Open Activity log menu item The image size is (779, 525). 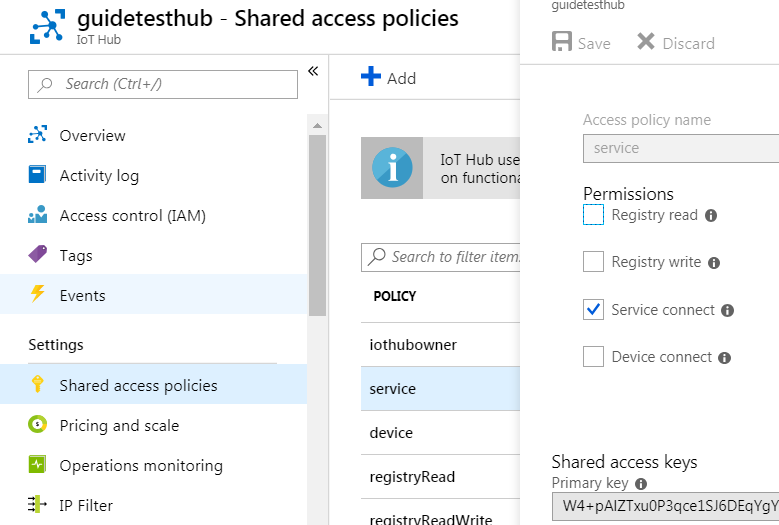[154, 175]
